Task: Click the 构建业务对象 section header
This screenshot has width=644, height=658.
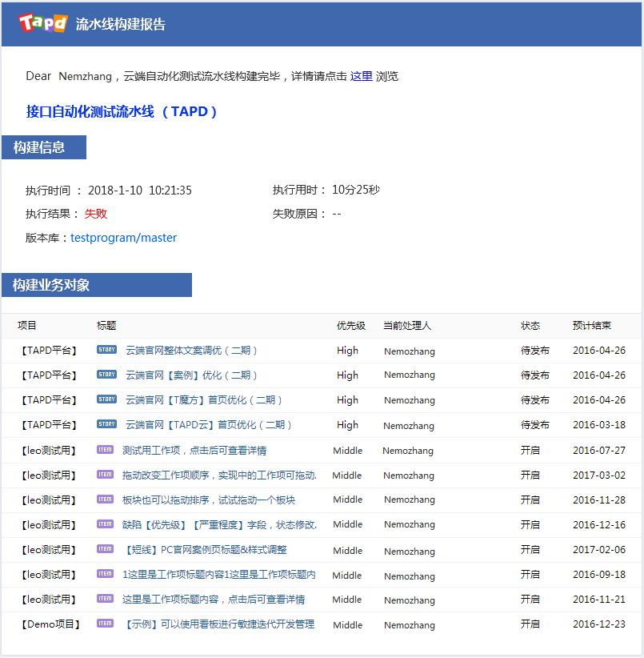Action: [x=97, y=285]
